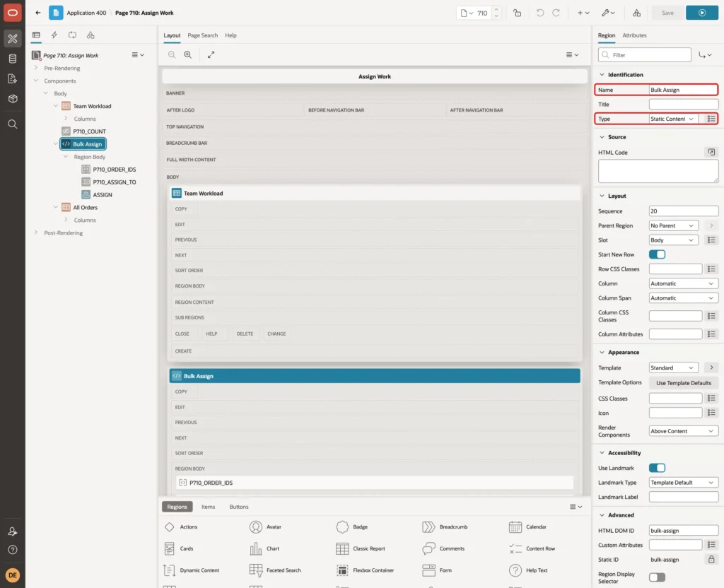Viewport: 724px width, 588px height.
Task: Expand Post-Rendering tree node
Action: click(36, 233)
